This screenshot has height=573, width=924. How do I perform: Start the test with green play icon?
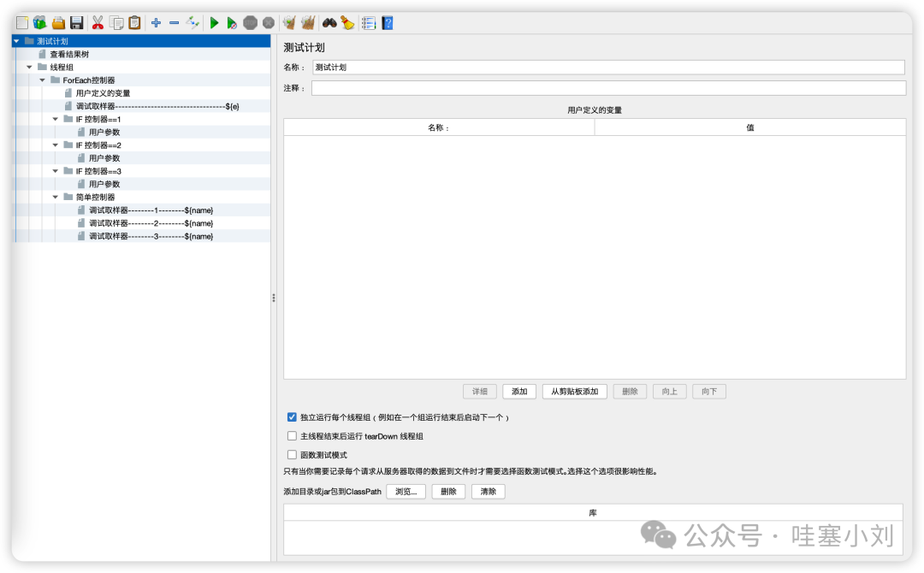point(214,23)
